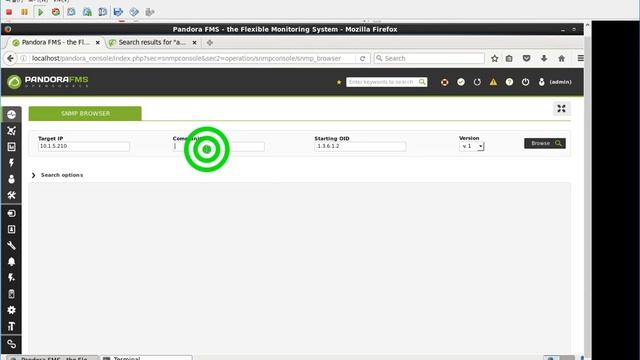Screen dimensions: 640x360
Task: Reload the page with Firefox refresh button
Action: pos(362,58)
